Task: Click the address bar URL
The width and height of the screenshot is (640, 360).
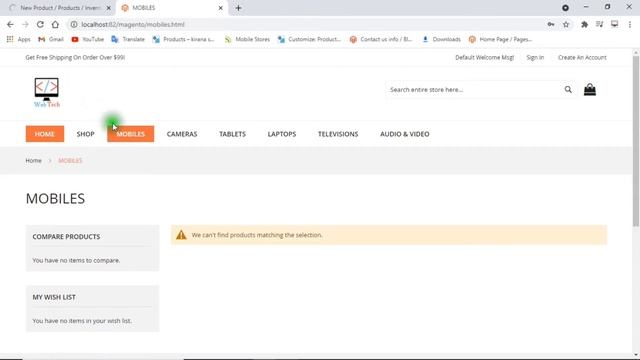Action: click(133, 24)
